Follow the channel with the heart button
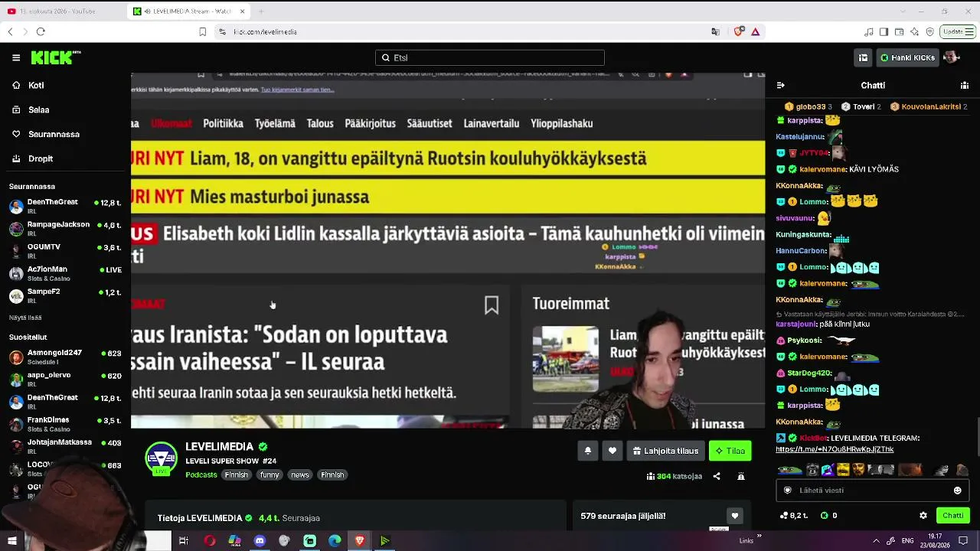This screenshot has height=551, width=980. pos(612,451)
